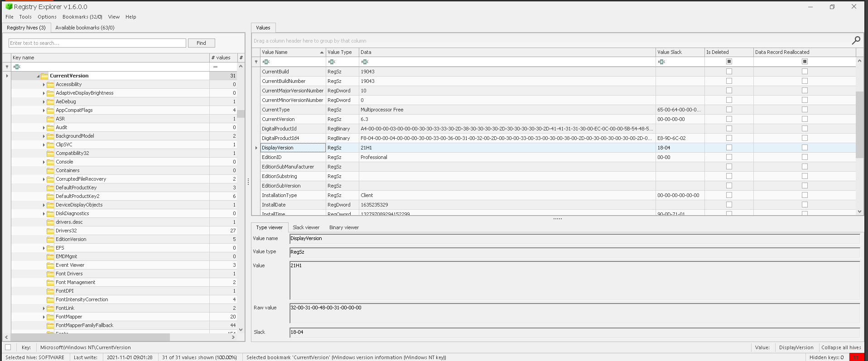The image size is (868, 361).
Task: Expand the Accessibility key
Action: point(44,85)
